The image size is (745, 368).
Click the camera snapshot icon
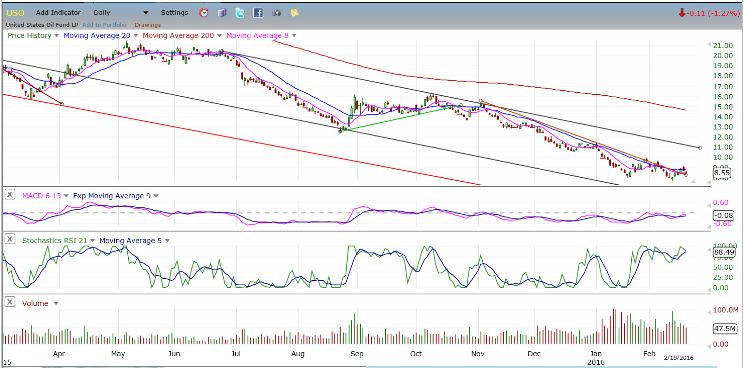click(277, 13)
